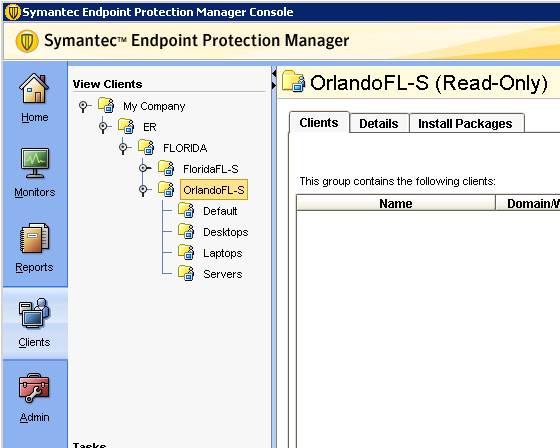Image resolution: width=560 pixels, height=448 pixels.
Task: Switch to the Clients tab
Action: click(319, 123)
